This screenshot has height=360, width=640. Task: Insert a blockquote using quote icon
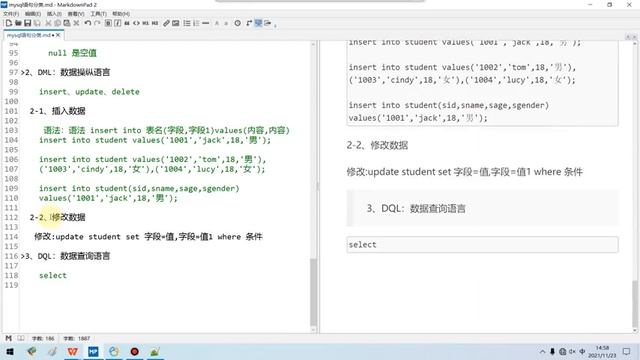pyautogui.click(x=127, y=23)
